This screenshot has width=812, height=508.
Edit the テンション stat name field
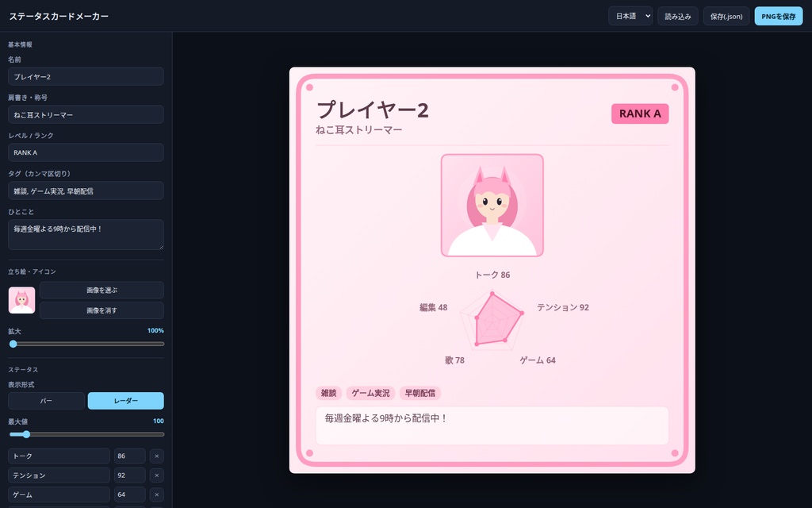point(59,475)
